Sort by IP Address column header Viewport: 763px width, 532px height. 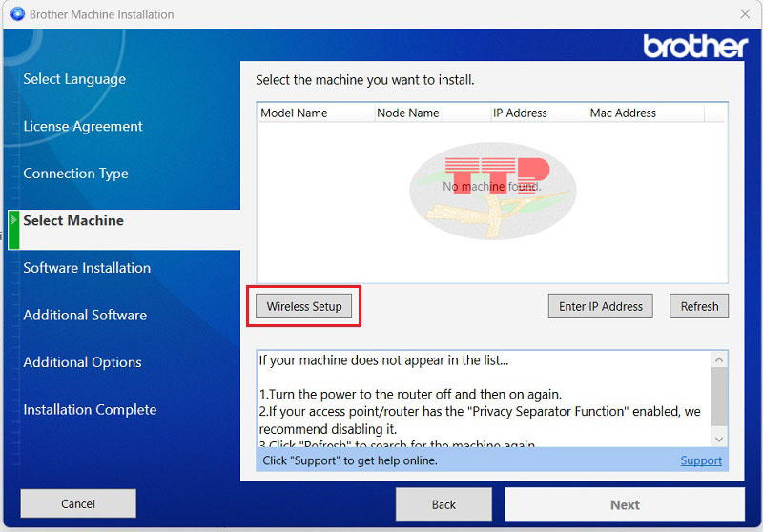click(x=539, y=113)
